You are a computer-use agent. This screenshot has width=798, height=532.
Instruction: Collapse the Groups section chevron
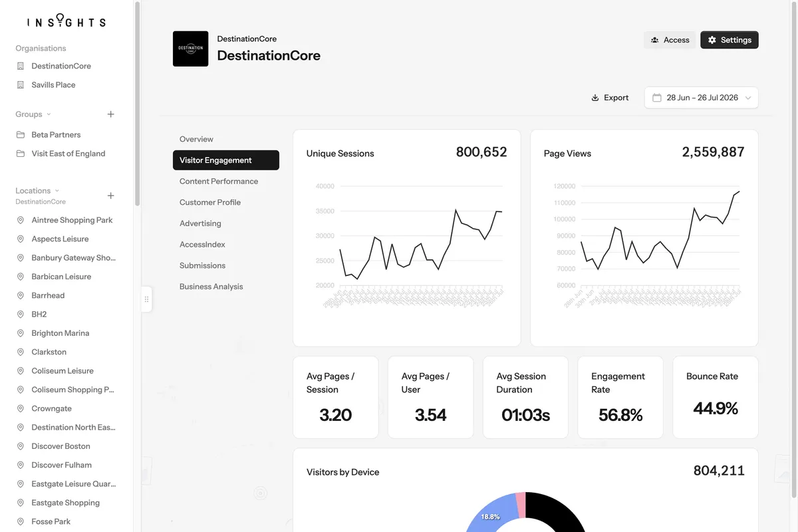tap(49, 114)
